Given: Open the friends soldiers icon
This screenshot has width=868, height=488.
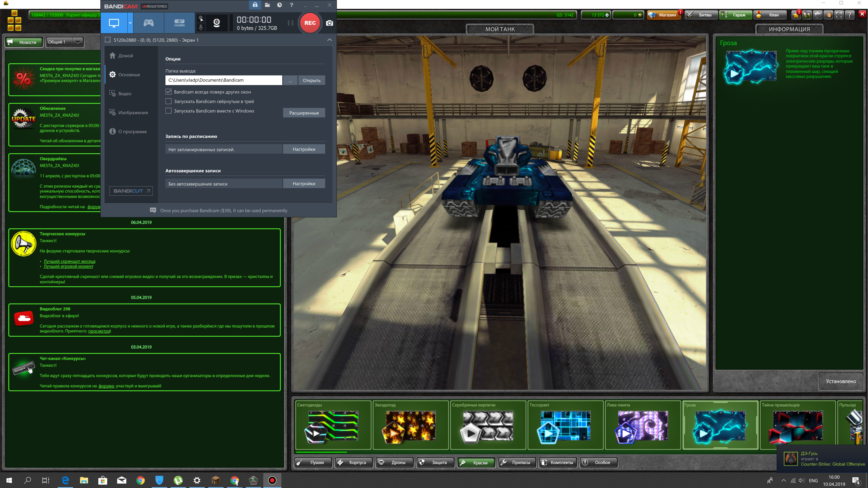Looking at the screenshot, I should [807, 15].
